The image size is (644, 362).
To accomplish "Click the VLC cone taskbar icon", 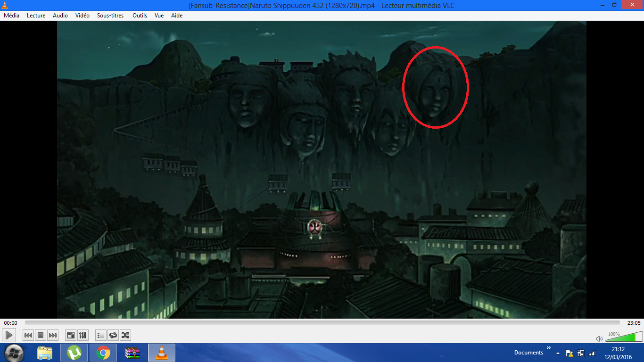I will [162, 353].
